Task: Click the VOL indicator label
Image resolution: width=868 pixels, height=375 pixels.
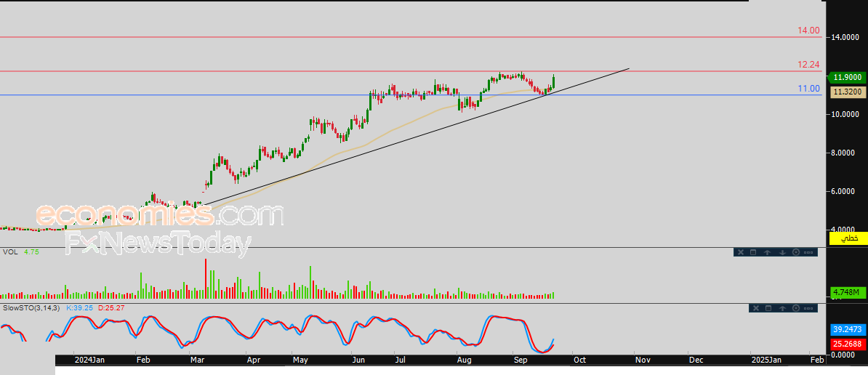Action: pyautogui.click(x=10, y=251)
